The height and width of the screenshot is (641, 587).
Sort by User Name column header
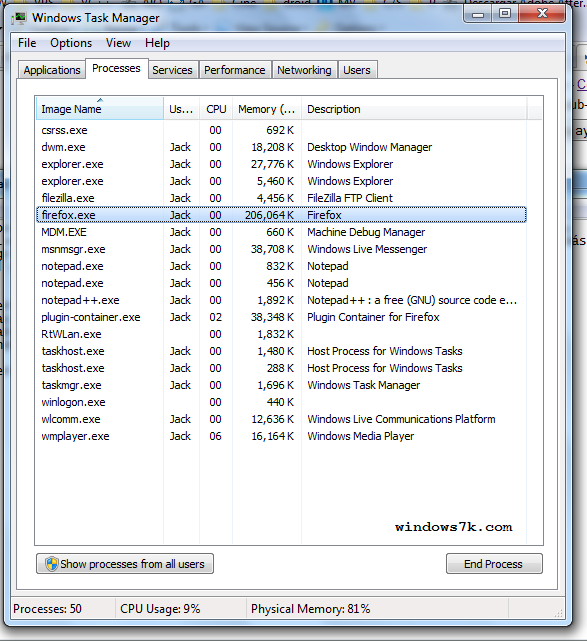[181, 109]
